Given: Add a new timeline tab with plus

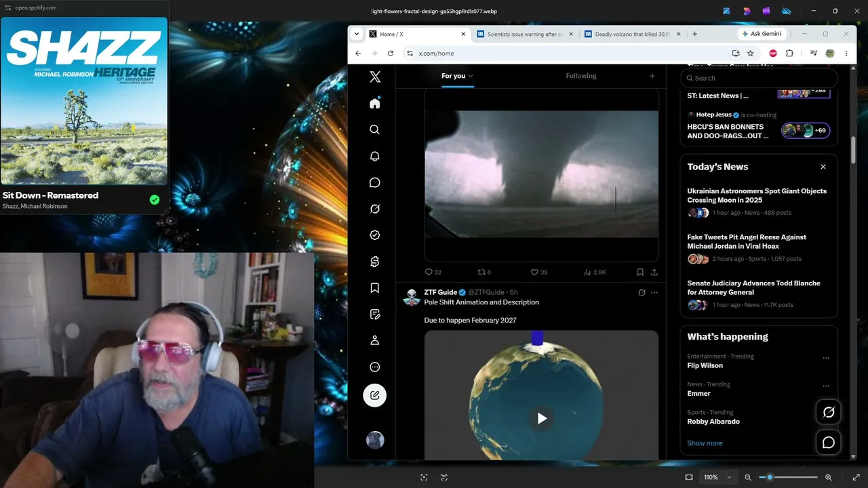Looking at the screenshot, I should 652,76.
